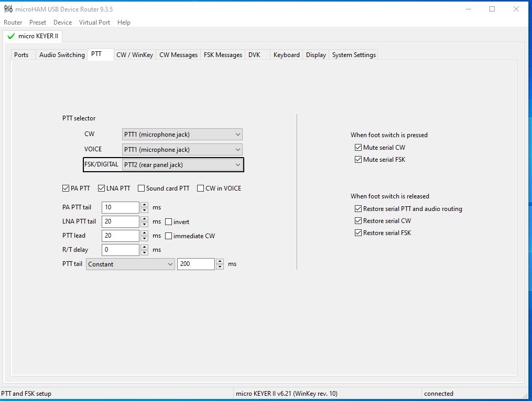Open the Router menu
Image resolution: width=532 pixels, height=401 pixels.
tap(13, 23)
